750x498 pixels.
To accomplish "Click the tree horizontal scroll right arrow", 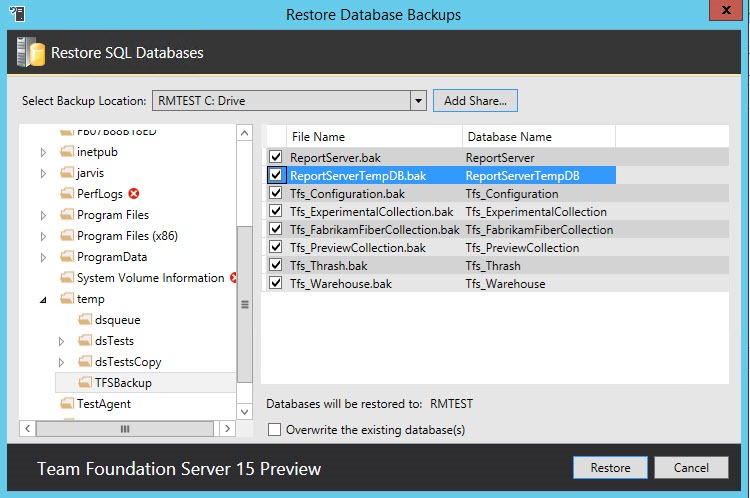I will coord(227,428).
